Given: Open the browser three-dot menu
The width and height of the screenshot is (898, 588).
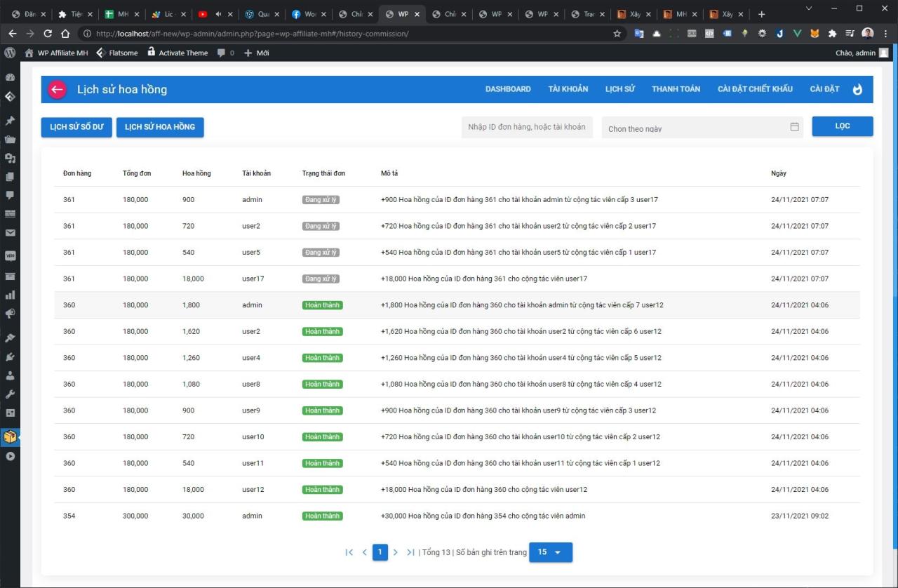Looking at the screenshot, I should tap(885, 33).
